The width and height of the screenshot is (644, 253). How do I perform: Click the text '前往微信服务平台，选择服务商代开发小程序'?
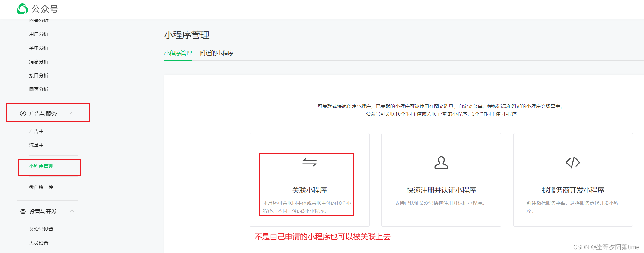572,207
